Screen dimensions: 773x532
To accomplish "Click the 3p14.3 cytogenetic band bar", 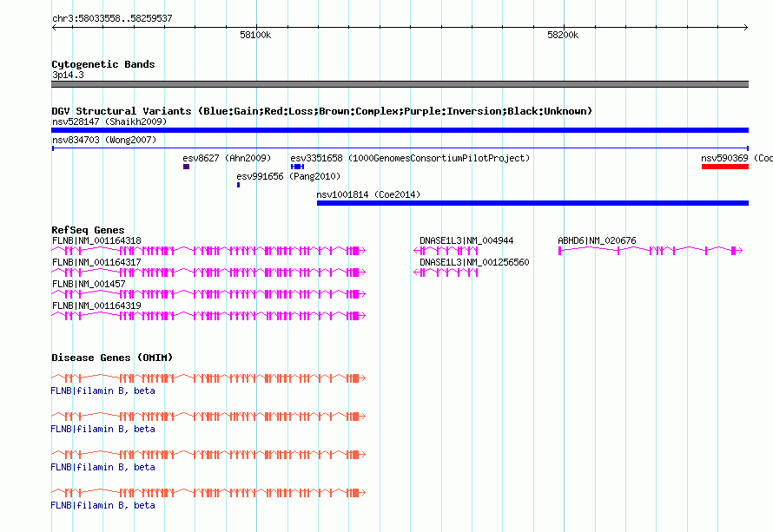I will 400,84.
